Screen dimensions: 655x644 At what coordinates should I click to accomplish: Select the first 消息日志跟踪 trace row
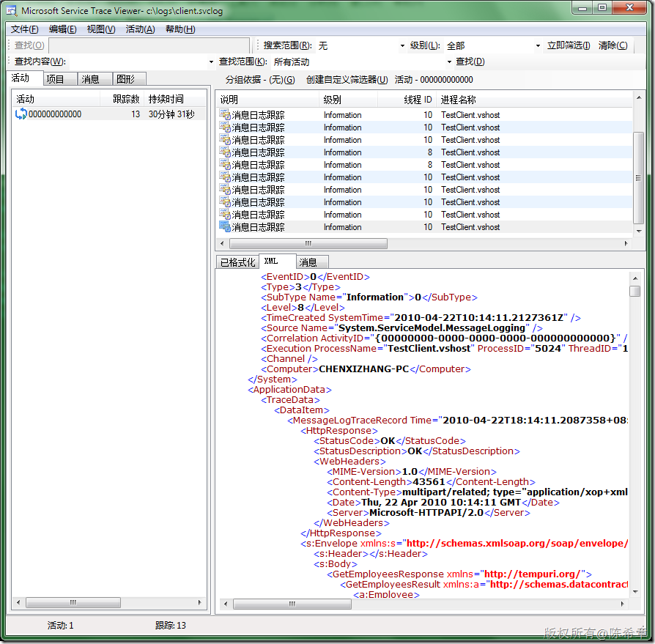click(x=425, y=115)
